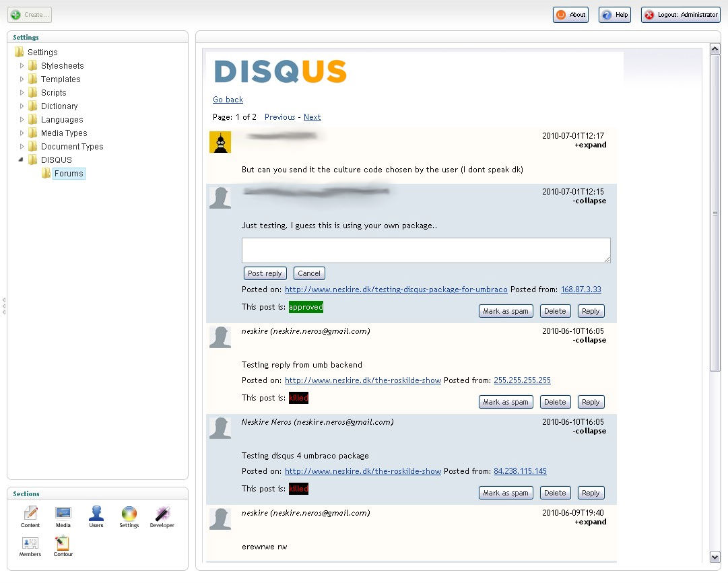
Task: Click avatar of the 'Testing disqus 4 umbraco package' comment
Action: [x=220, y=428]
